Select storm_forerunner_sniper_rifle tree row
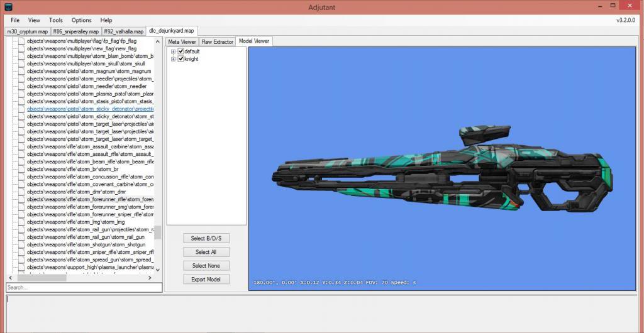Screen dimensions: 644x333 91,214
